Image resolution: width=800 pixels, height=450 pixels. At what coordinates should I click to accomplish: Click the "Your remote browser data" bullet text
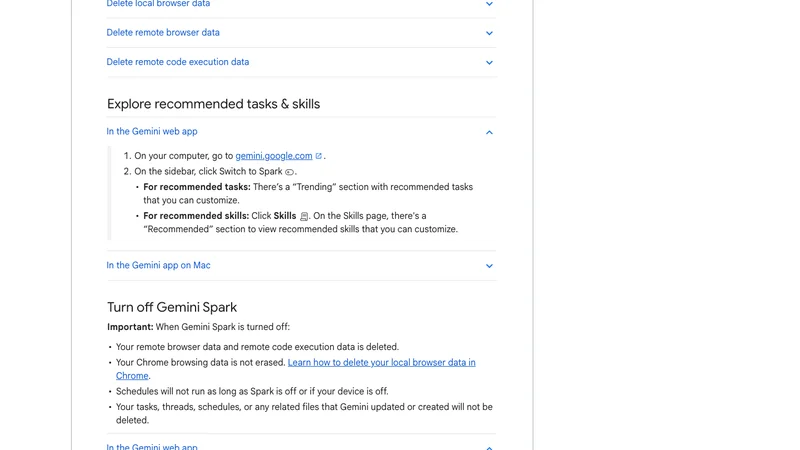(257, 347)
